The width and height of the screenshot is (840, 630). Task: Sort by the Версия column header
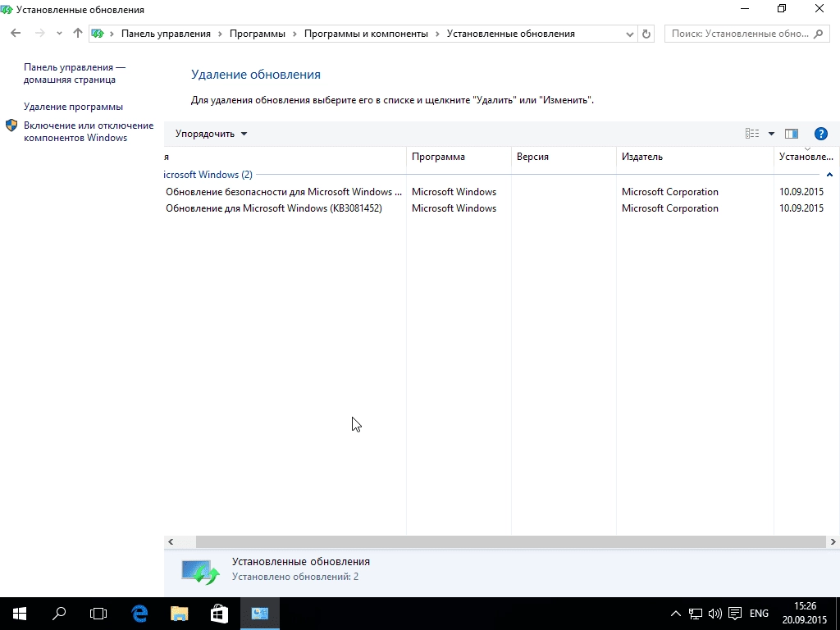click(564, 157)
